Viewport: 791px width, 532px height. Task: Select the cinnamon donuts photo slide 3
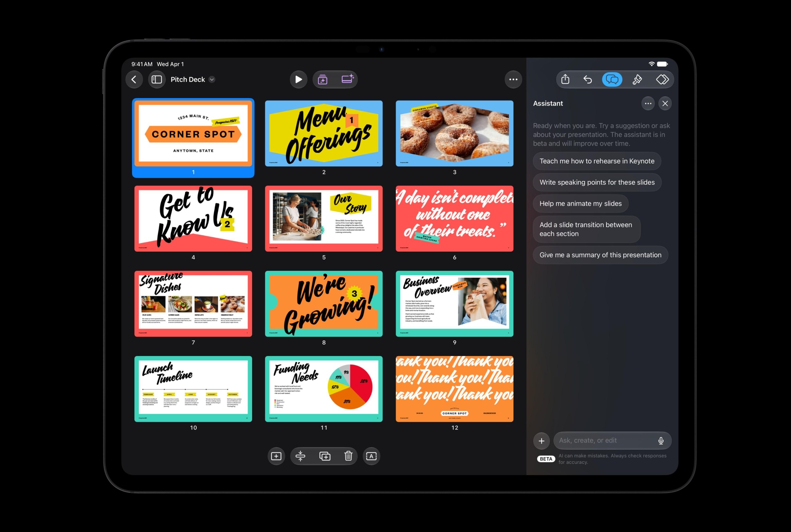(x=454, y=133)
